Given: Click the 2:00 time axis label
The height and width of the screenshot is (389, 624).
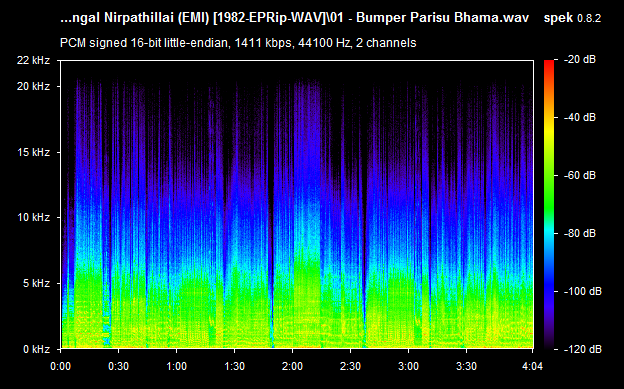Looking at the screenshot, I should pos(292,366).
